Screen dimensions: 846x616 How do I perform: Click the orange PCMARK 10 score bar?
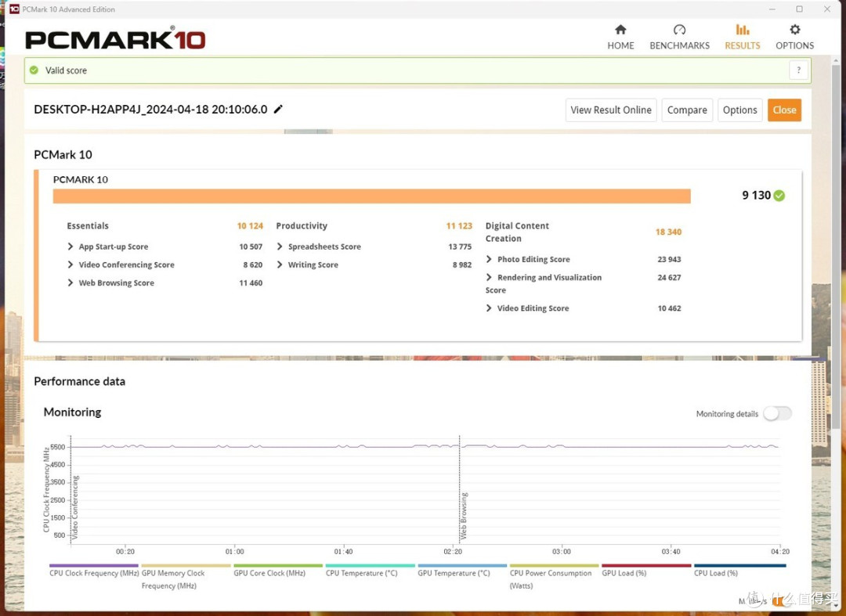pos(372,196)
